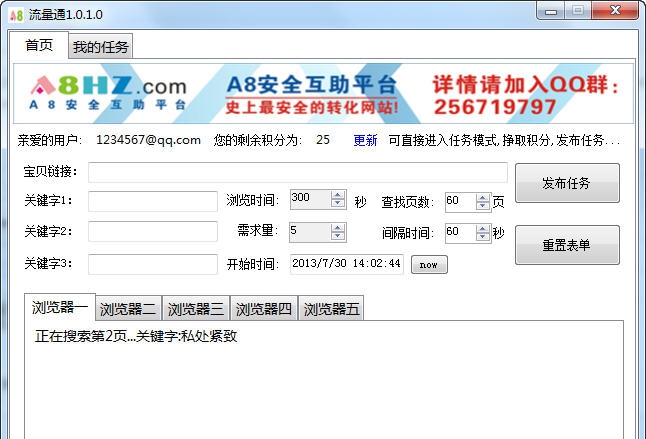Click the 间隔时间 value field
Viewport: 646px width, 439px height.
coord(460,233)
